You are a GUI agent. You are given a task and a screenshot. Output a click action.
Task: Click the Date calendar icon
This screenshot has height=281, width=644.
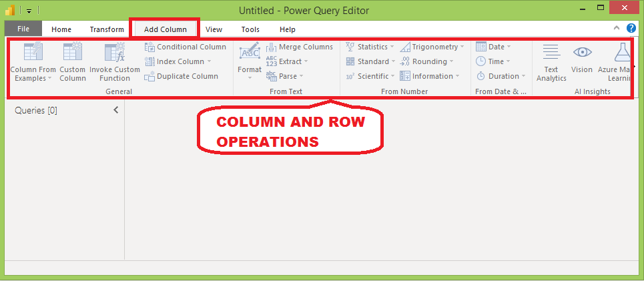480,47
